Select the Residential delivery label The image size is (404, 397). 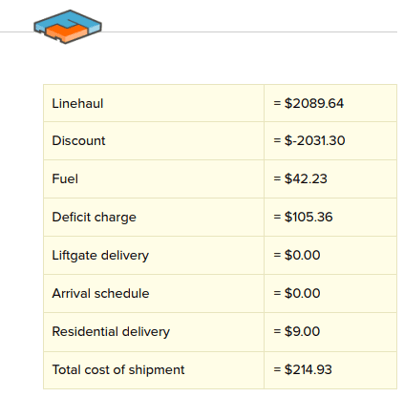(x=111, y=332)
